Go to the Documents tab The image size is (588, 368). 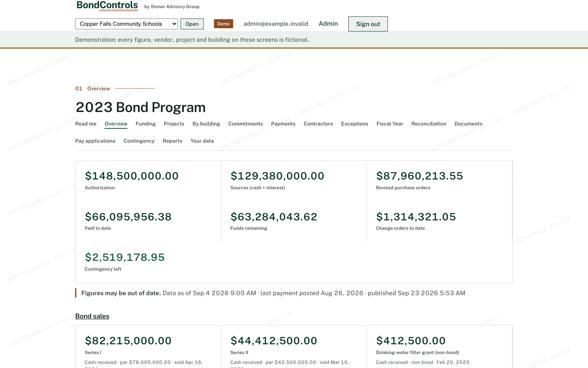pyautogui.click(x=468, y=124)
